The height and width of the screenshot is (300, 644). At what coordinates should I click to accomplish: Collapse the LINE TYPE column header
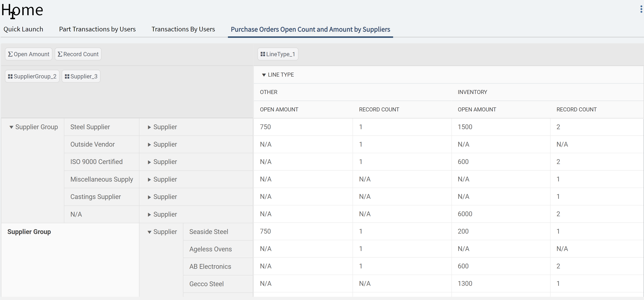(x=264, y=75)
